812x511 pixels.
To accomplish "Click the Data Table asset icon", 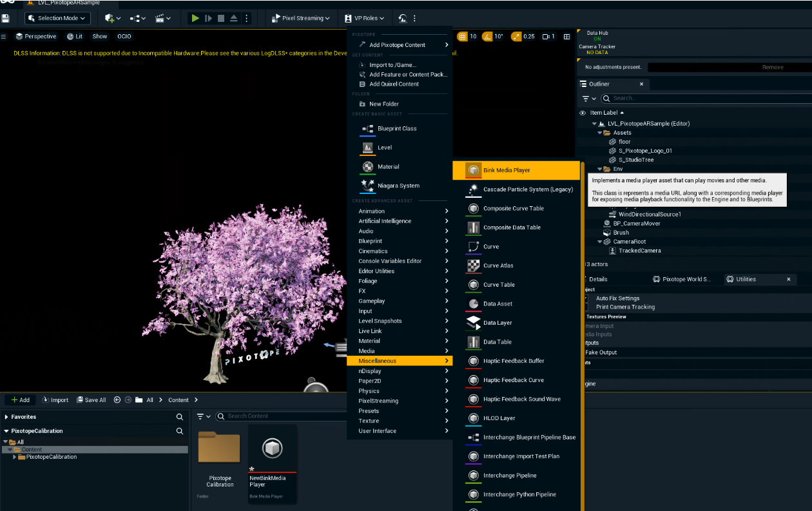I will click(x=474, y=342).
